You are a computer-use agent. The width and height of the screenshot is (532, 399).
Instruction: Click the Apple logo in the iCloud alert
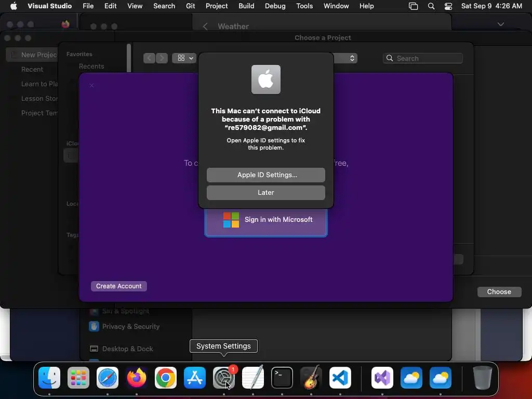pos(266,79)
